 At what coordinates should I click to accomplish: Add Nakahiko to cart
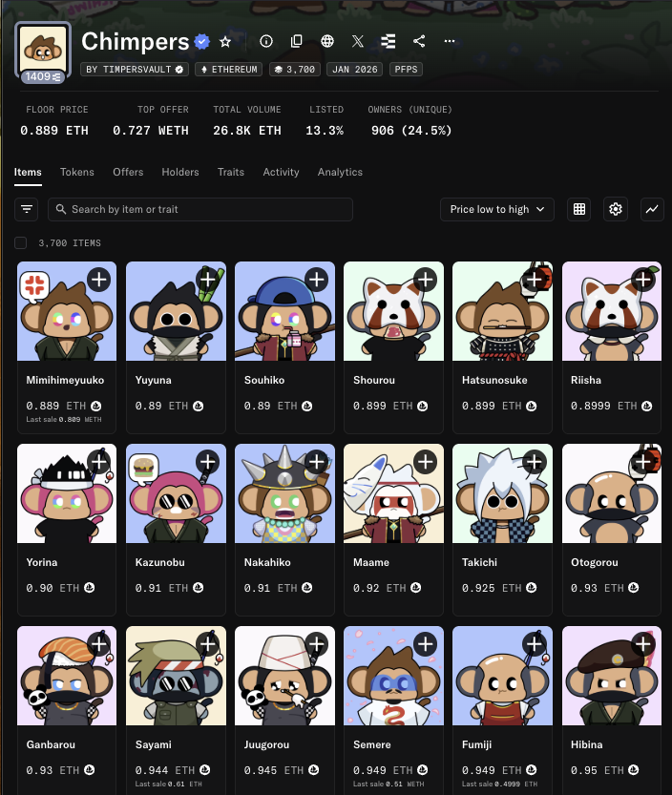[x=317, y=462]
